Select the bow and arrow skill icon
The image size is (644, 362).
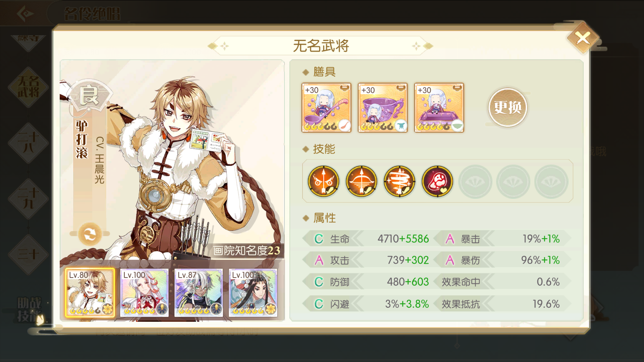[361, 181]
